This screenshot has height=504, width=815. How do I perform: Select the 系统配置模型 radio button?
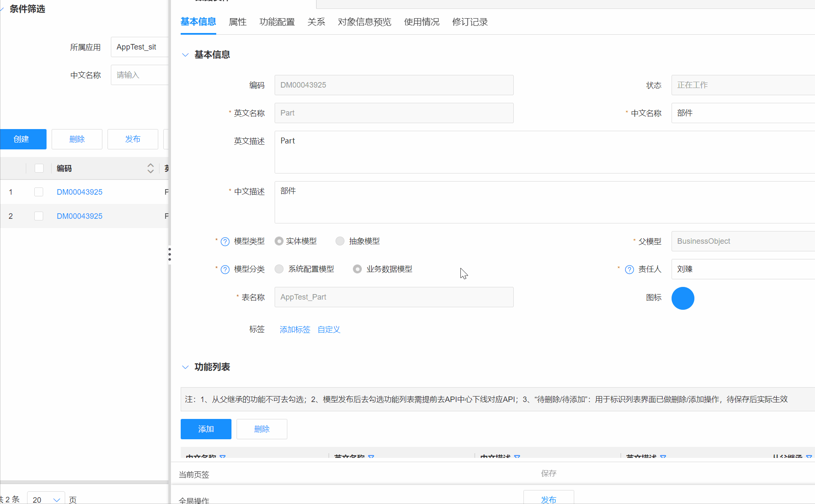click(279, 269)
